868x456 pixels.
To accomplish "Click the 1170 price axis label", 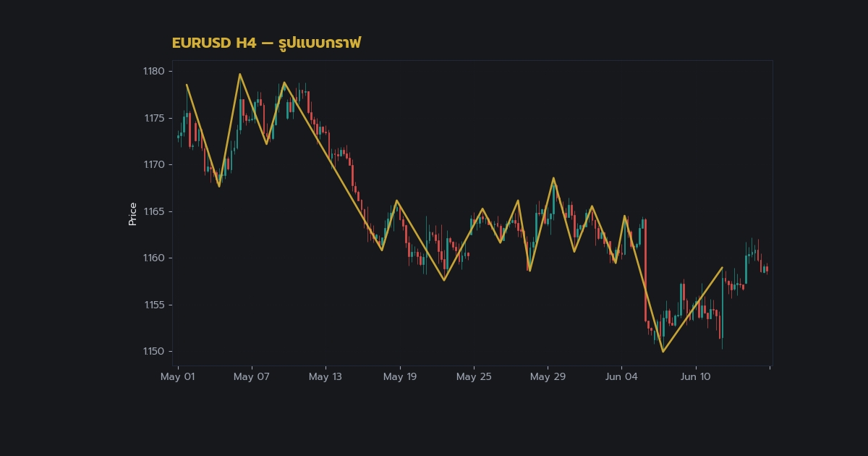I will pos(154,164).
